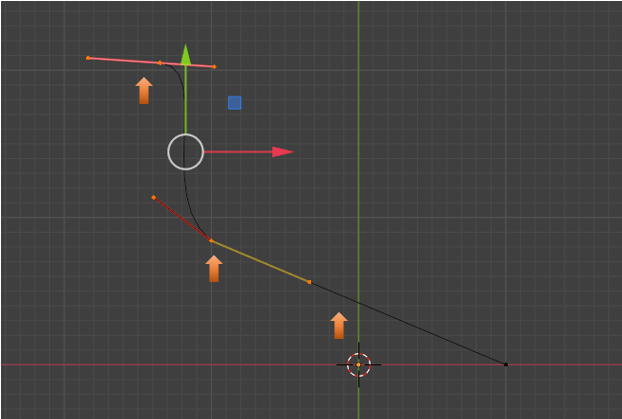Screen dimensions: 622x419
Task: Select control point joining red and yellow handles
Action: 210,240
